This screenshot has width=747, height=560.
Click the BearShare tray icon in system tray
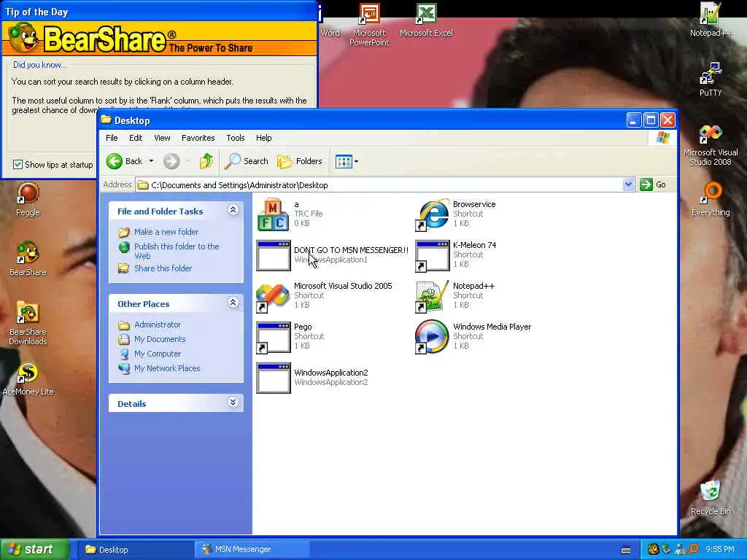[x=653, y=550]
